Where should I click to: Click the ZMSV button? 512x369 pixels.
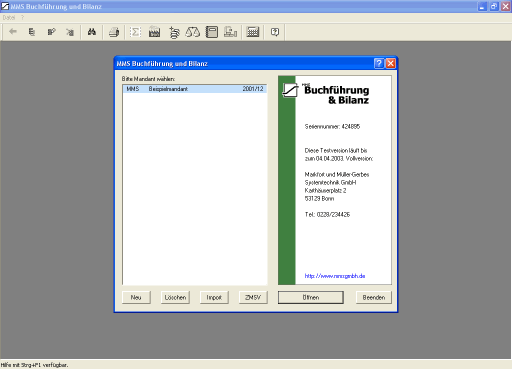(x=253, y=297)
